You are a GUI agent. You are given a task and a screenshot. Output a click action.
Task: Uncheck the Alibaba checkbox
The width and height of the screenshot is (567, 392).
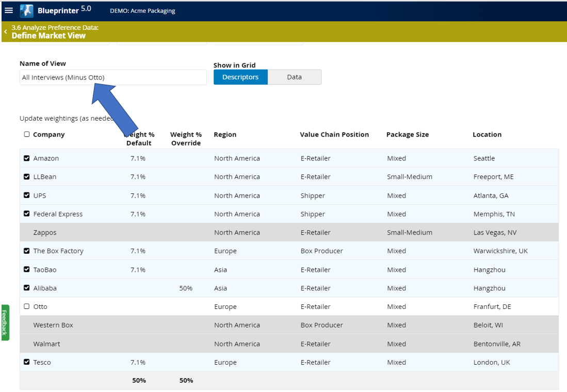pos(27,288)
